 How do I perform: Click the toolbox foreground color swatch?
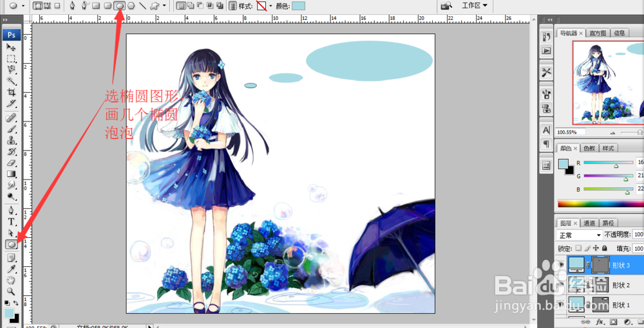[x=8, y=313]
